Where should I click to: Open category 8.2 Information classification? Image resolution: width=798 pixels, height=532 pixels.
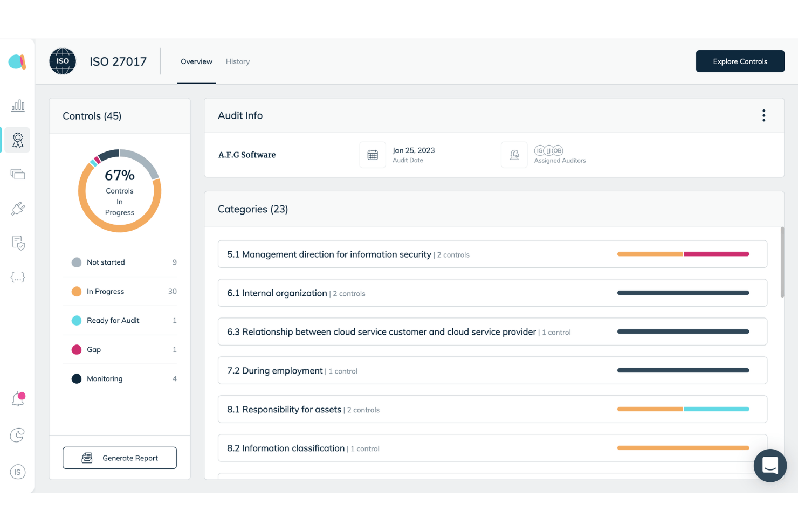tap(492, 448)
